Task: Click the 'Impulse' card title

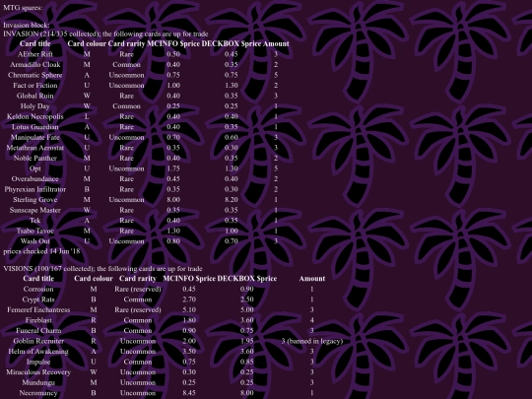Action: click(38, 362)
